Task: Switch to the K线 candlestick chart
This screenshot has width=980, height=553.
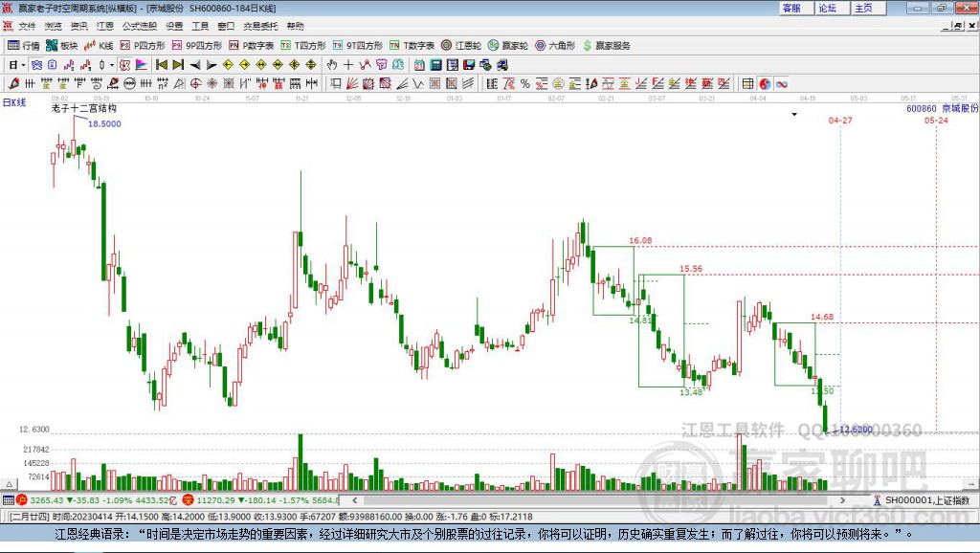Action: [99, 45]
